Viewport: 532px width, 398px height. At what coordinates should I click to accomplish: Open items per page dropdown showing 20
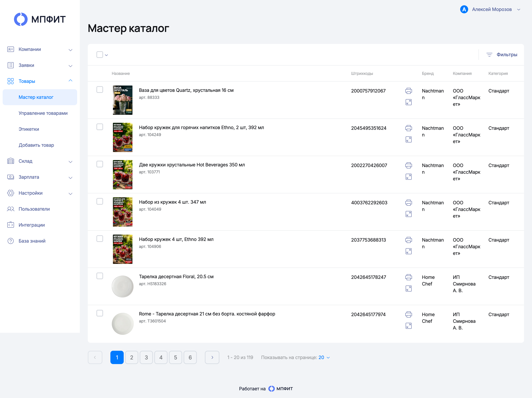[x=324, y=357]
